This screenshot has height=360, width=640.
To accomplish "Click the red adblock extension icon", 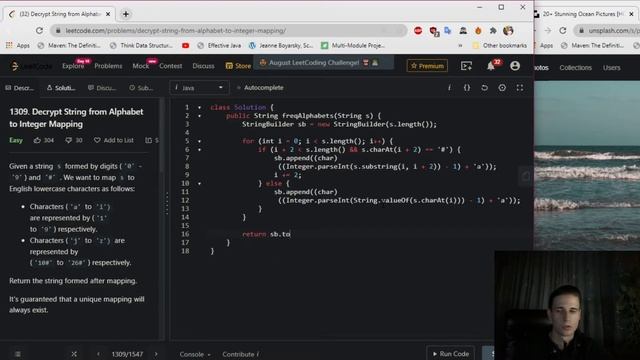I will coord(418,31).
